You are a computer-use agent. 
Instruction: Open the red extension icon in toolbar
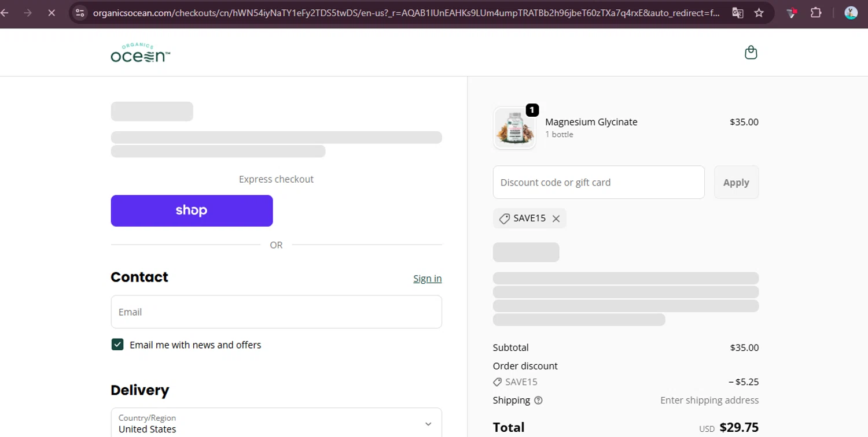pos(792,13)
